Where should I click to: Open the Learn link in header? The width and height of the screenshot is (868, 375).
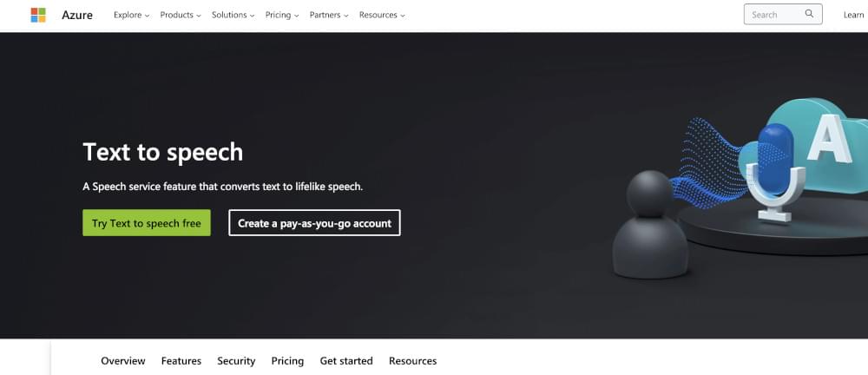click(x=853, y=15)
